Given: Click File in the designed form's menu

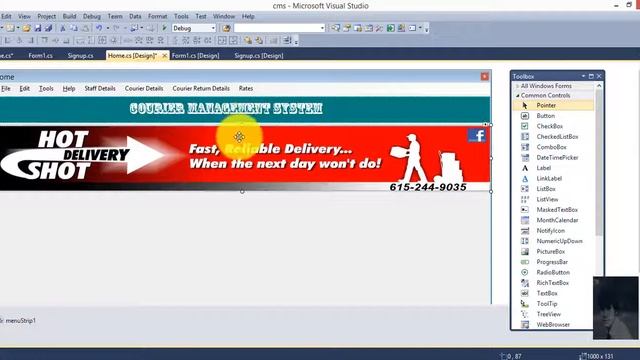Looking at the screenshot, I should [x=6, y=89].
